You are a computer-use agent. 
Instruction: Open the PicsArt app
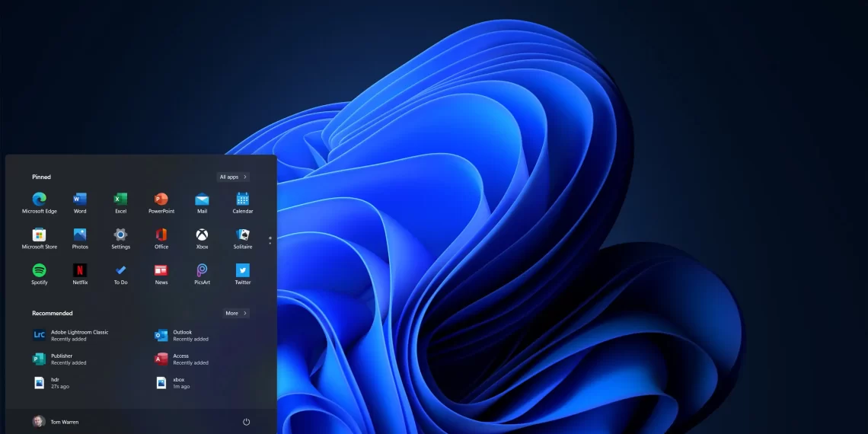[202, 270]
